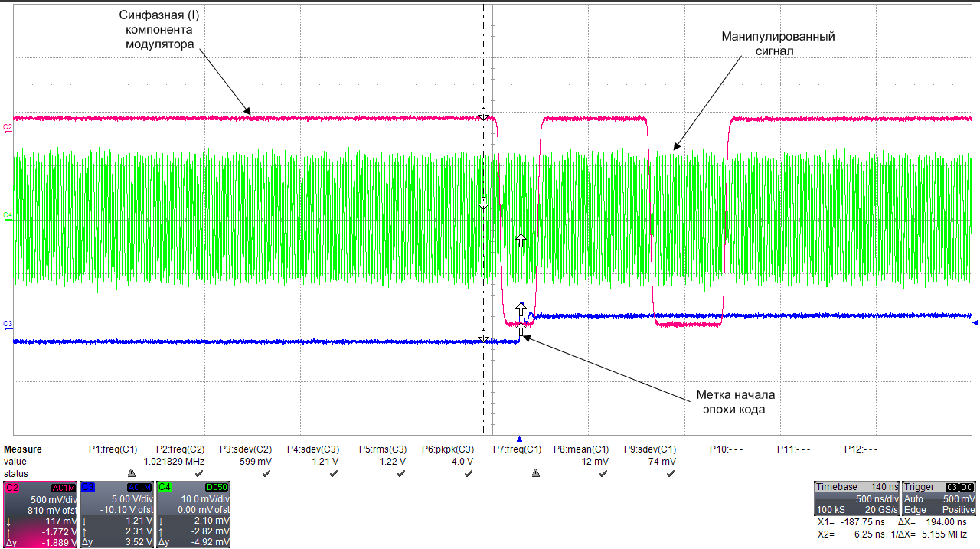980x549 pixels.
Task: Click the C2 channel marker on left edge
Action: click(7, 127)
